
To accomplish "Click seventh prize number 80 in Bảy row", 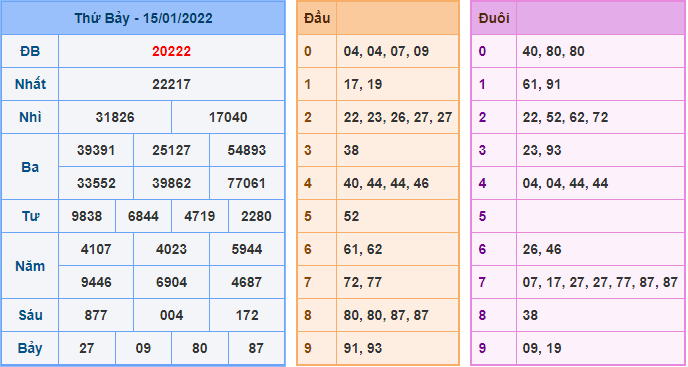I will tap(200, 348).
